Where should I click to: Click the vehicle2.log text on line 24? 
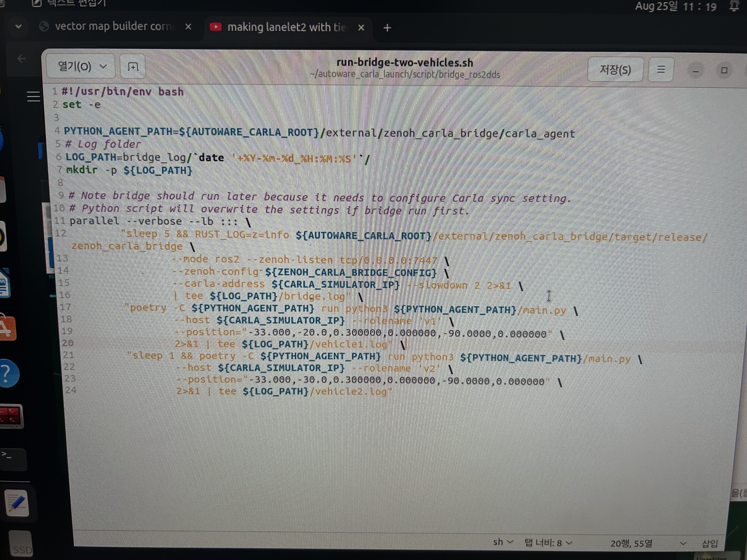351,391
